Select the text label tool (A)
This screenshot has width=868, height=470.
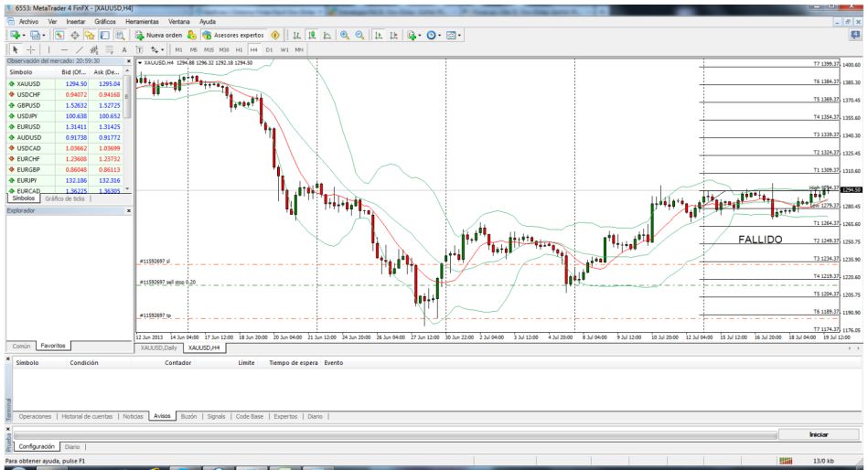click(124, 49)
